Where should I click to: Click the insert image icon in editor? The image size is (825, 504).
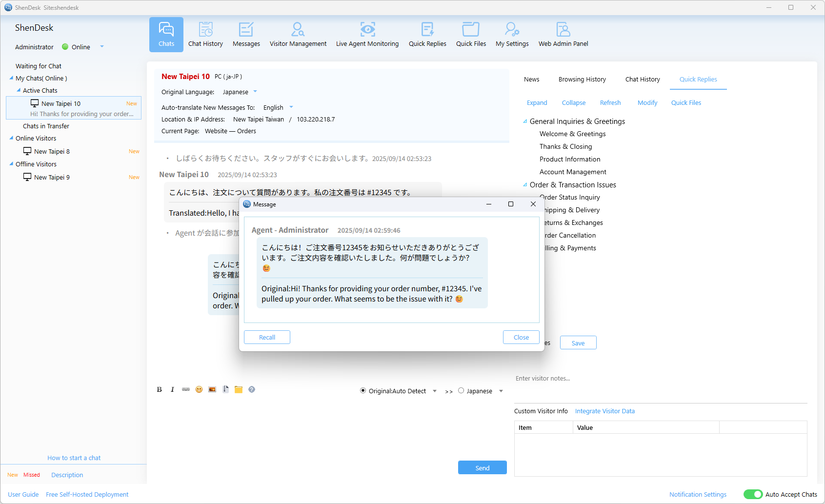tap(212, 389)
